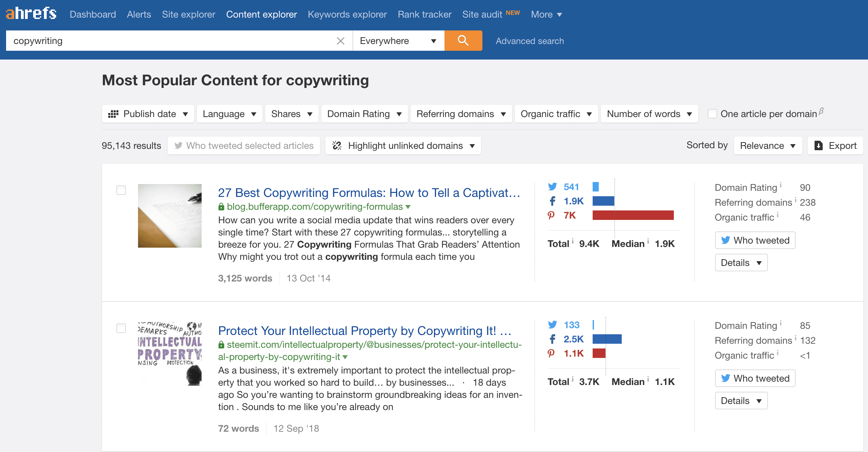
Task: Go to Dashboard in the top navigation
Action: 93,14
